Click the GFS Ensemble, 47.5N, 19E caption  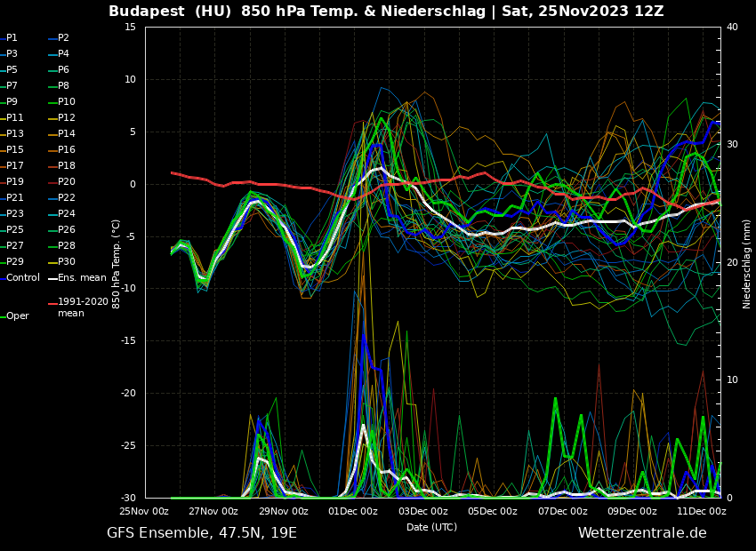[202, 533]
